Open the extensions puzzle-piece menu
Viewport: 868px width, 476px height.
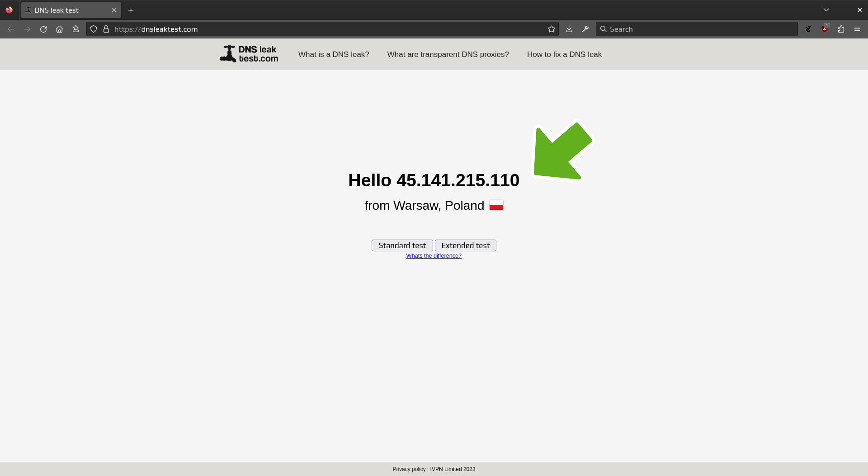pyautogui.click(x=841, y=29)
